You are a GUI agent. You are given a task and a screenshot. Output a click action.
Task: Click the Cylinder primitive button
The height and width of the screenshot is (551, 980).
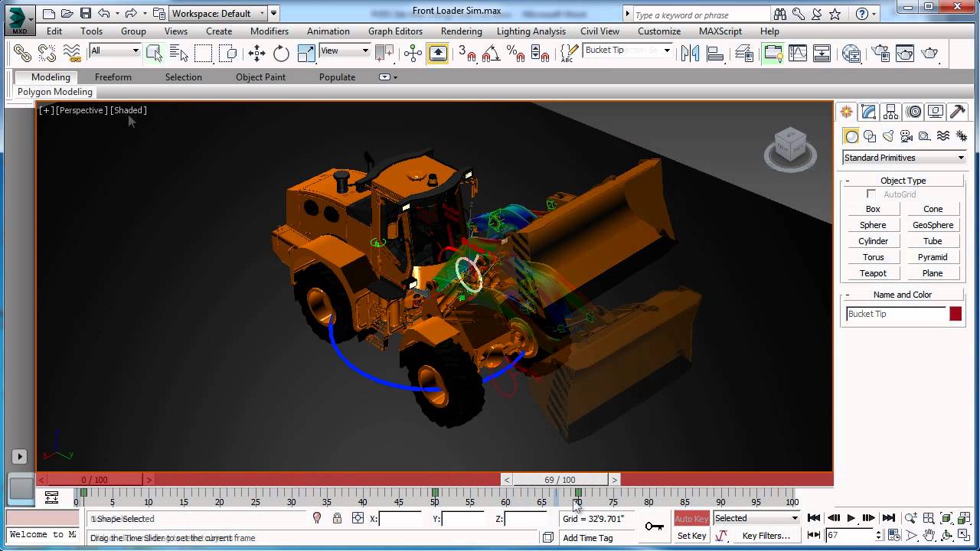coord(873,241)
